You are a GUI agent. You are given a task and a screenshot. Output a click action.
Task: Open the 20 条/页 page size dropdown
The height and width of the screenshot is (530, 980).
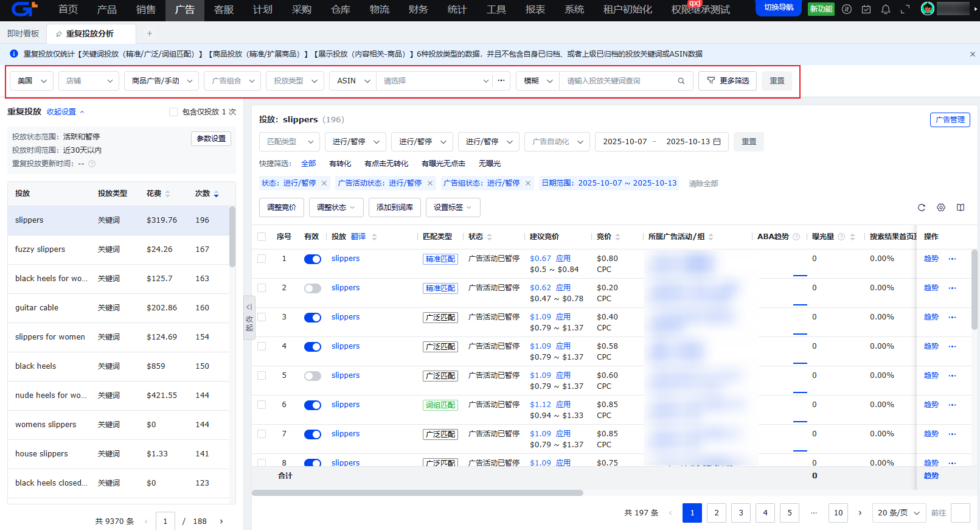898,513
